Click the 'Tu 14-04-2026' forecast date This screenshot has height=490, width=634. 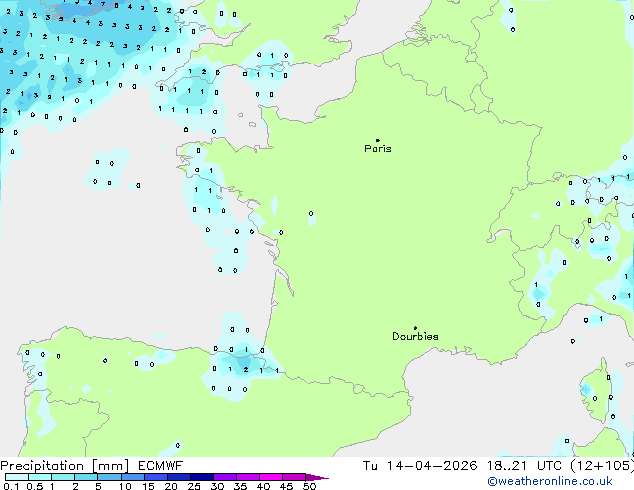point(420,466)
